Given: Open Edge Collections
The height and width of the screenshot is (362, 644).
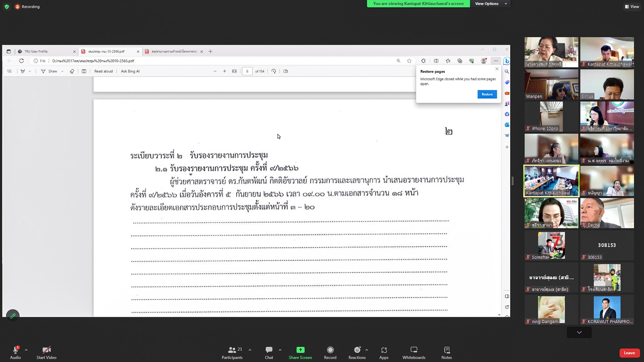Looking at the screenshot, I should pyautogui.click(x=460, y=61).
